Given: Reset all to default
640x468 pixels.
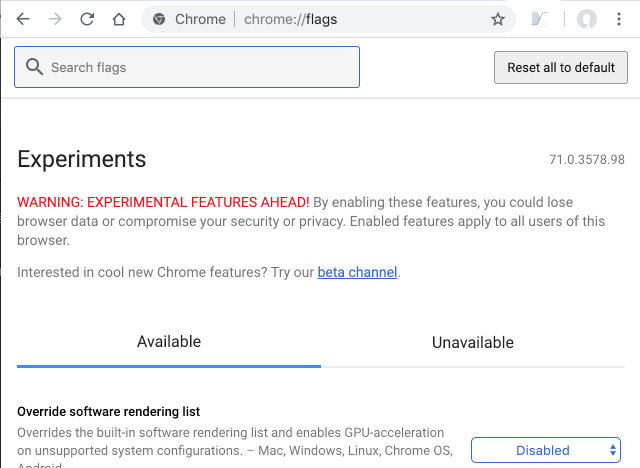Looking at the screenshot, I should 561,67.
